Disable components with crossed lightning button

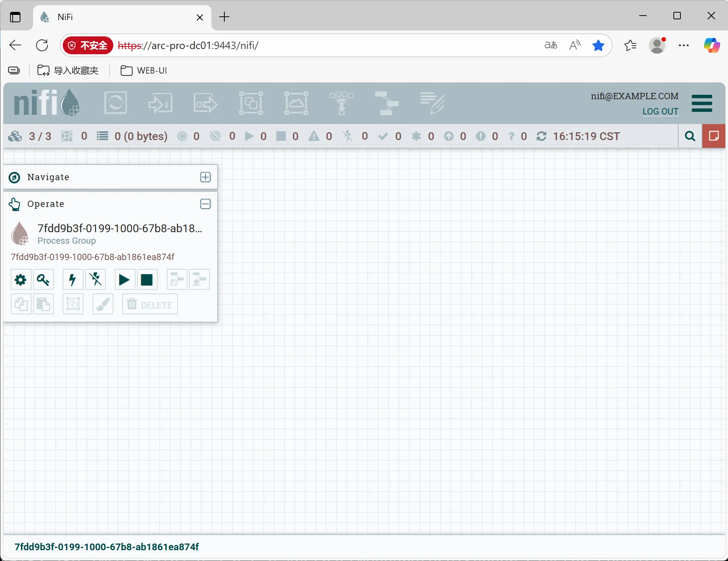[x=95, y=280]
